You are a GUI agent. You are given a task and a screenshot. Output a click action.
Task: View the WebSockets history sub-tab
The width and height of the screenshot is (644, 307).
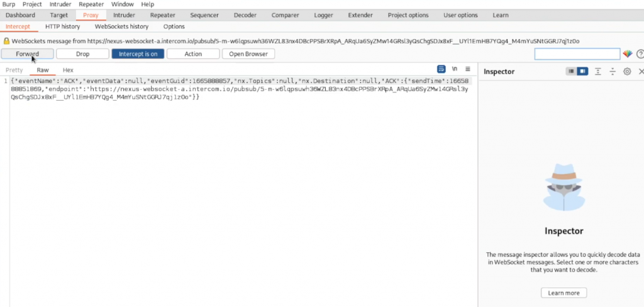(x=121, y=26)
